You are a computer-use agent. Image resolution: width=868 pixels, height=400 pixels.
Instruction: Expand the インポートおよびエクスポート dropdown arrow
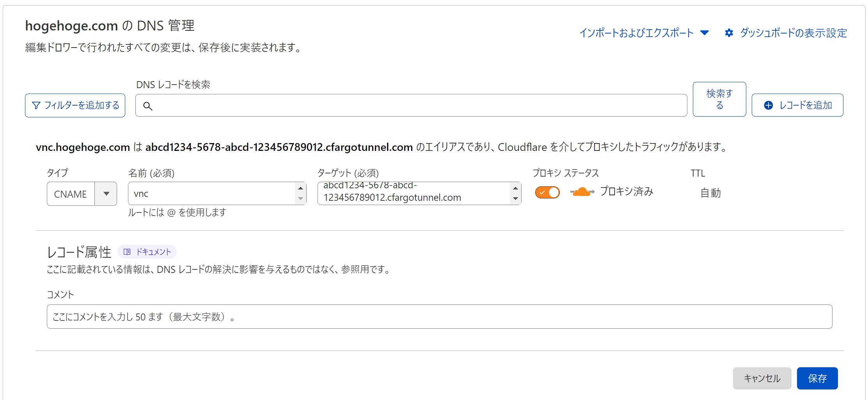click(x=705, y=33)
